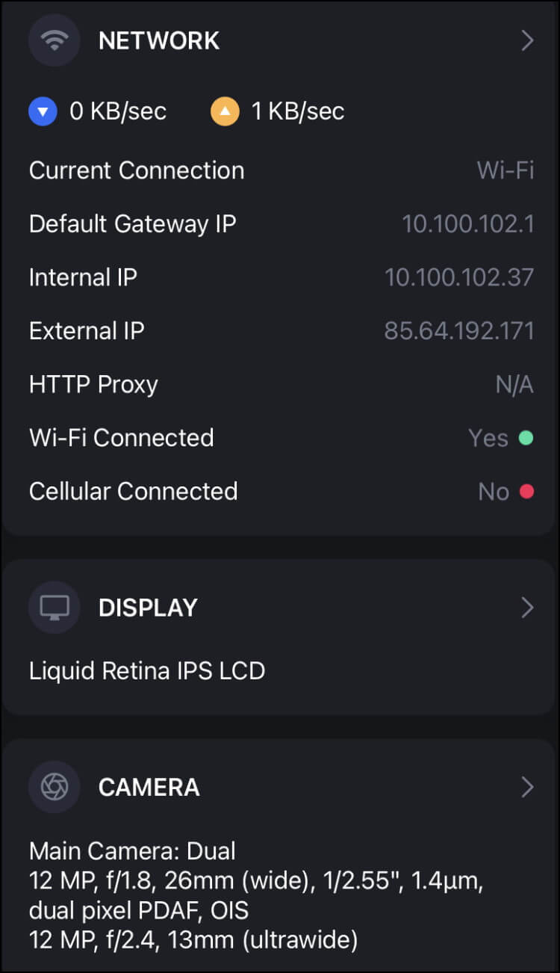The image size is (560, 973).
Task: Tap the orange upload speed arrow icon
Action: [225, 112]
